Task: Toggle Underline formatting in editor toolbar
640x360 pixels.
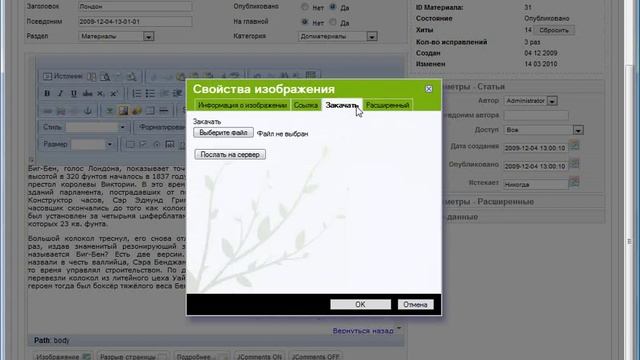Action: pos(74,93)
